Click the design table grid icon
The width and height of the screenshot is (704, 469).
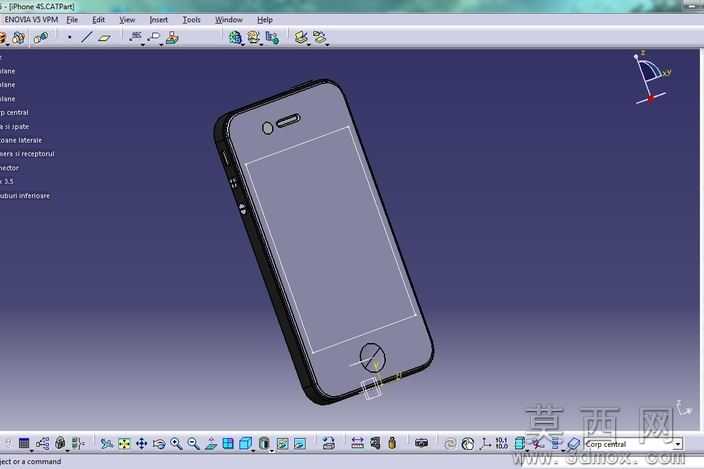[x=24, y=444]
